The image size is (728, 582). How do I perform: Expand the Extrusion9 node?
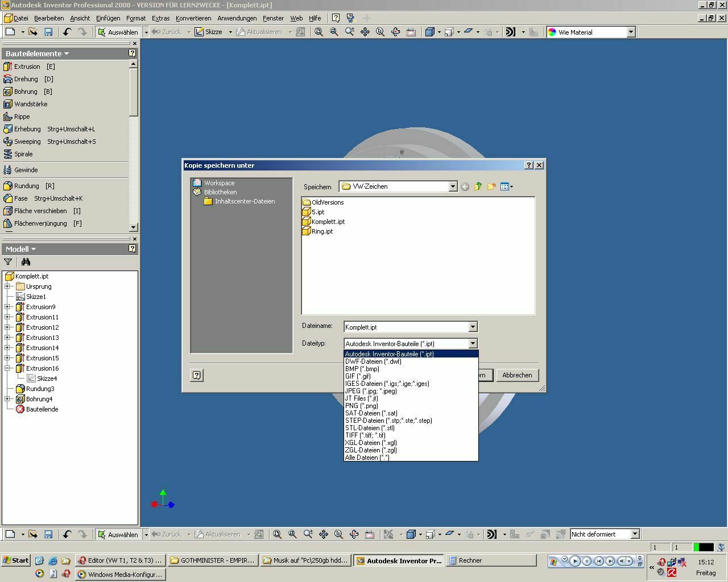click(x=8, y=307)
